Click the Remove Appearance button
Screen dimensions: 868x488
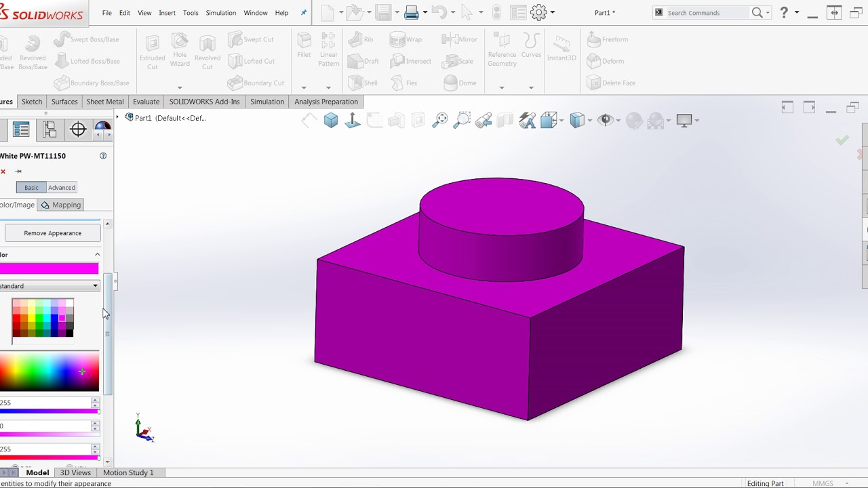tap(53, 233)
